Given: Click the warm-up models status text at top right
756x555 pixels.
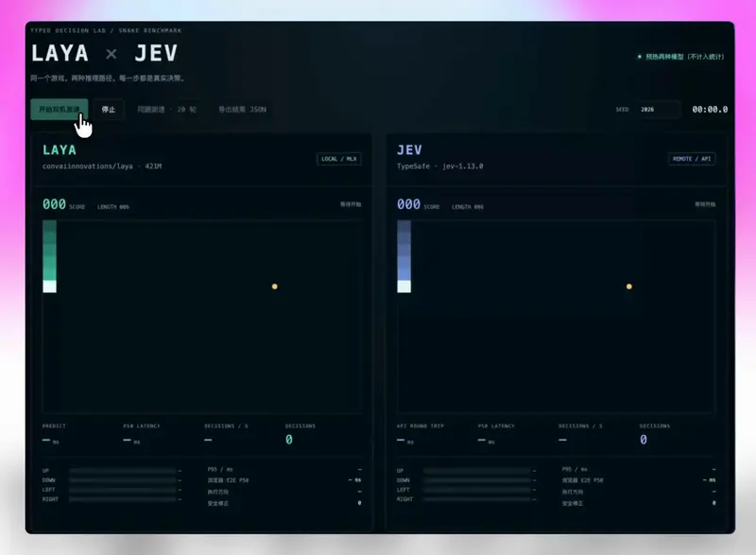Looking at the screenshot, I should tap(684, 57).
